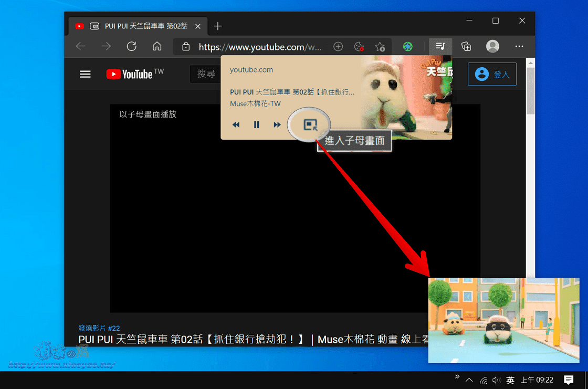Open the network Wi-Fi tray icon
The width and height of the screenshot is (588, 389).
pos(484,381)
